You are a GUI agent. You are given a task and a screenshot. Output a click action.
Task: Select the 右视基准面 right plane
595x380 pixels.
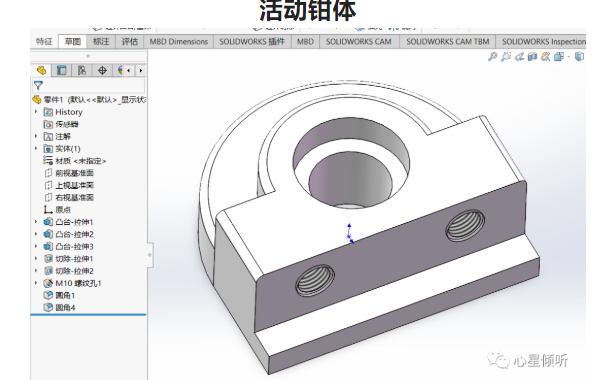(69, 197)
